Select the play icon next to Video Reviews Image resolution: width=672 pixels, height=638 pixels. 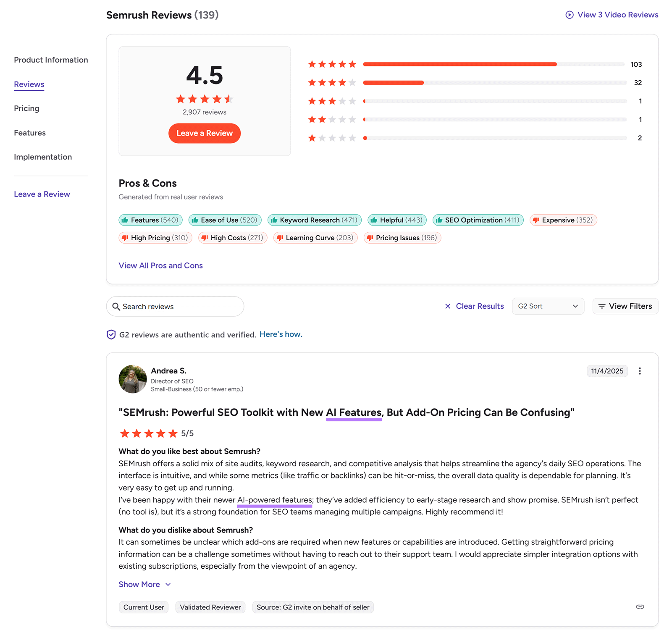click(x=569, y=15)
